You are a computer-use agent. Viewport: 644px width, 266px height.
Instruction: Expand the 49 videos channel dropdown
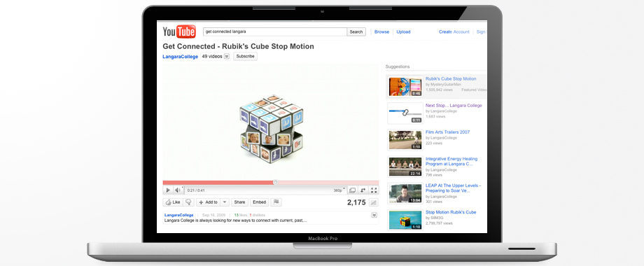(227, 57)
